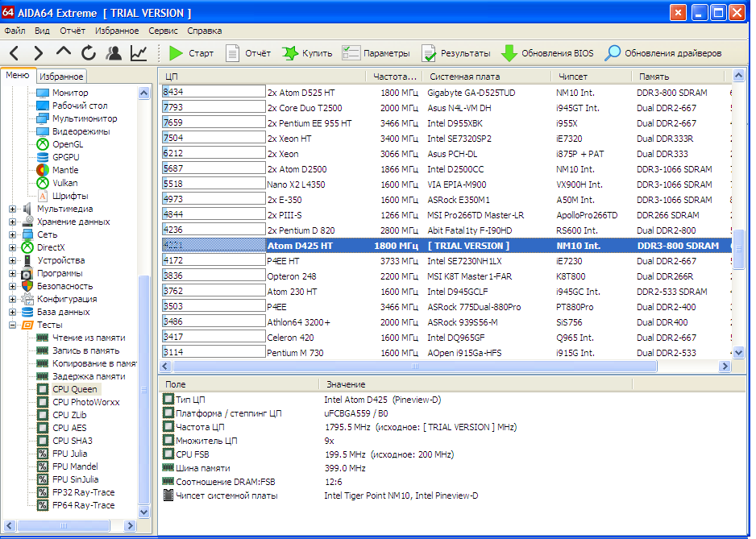Screen dimensions: 756x539
Task: Open Результаты in the toolbar
Action: (x=456, y=53)
